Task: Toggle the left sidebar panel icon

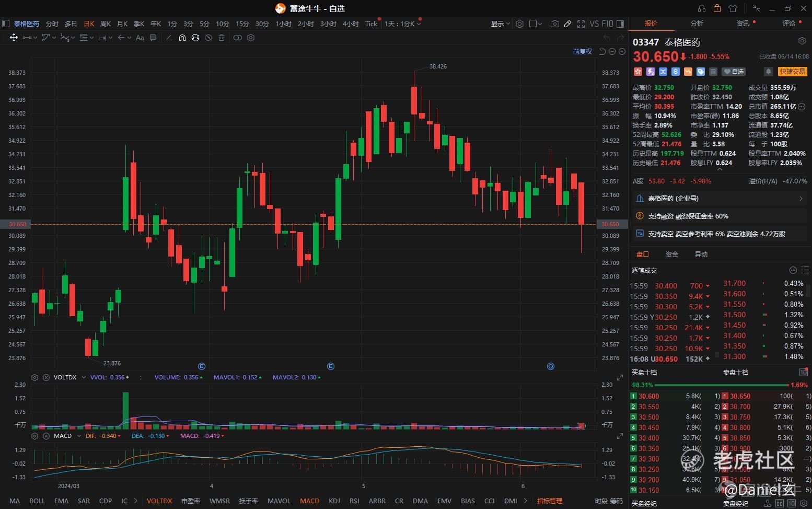Action: pos(6,24)
